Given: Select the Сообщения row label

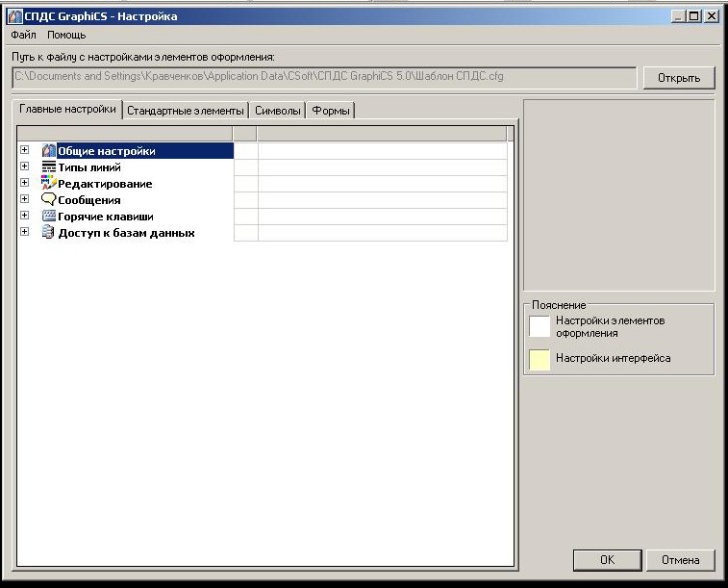Looking at the screenshot, I should point(89,200).
